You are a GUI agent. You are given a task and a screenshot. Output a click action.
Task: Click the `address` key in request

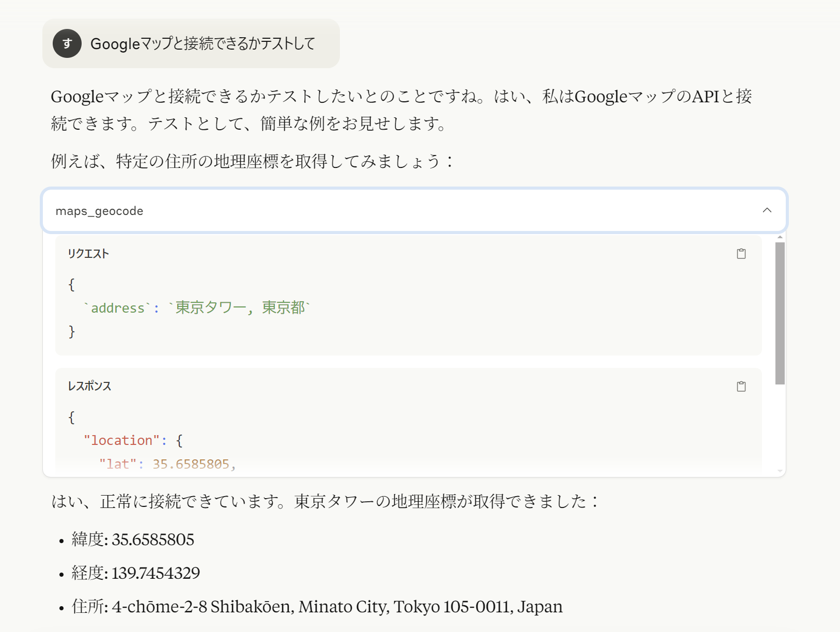[x=118, y=308]
